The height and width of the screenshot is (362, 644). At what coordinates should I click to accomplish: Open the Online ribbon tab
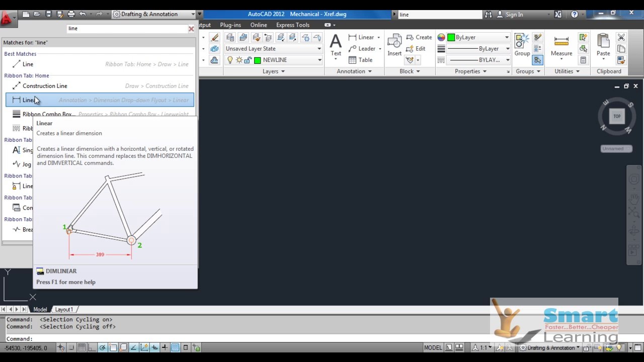(x=259, y=25)
